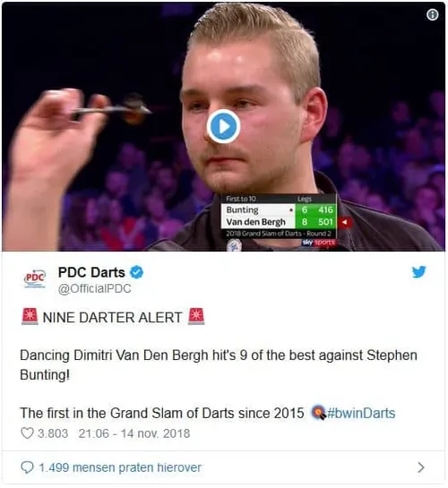The image size is (448, 488).
Task: Click the verified checkmark badge
Action: coord(136,272)
